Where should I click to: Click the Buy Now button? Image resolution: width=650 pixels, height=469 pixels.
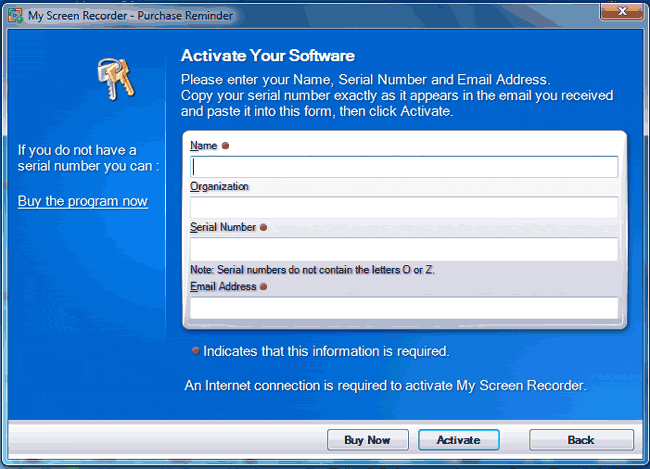click(x=368, y=440)
